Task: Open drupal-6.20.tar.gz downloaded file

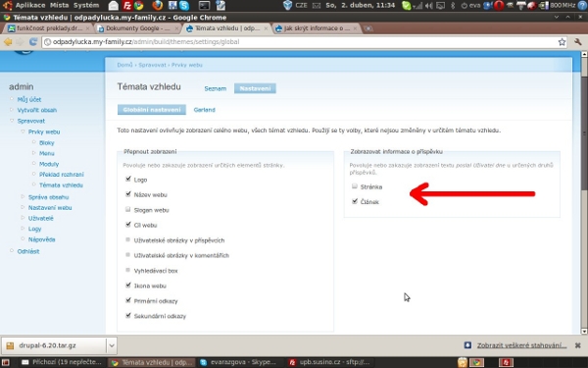Action: coord(54,345)
